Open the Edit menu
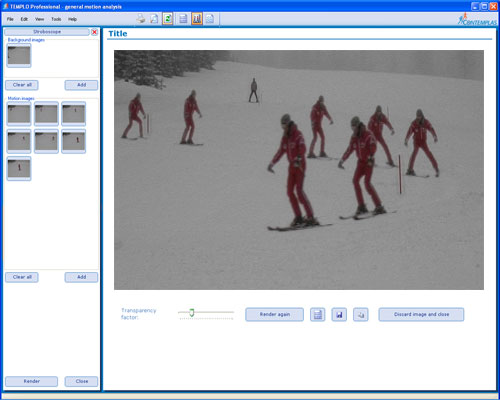Image resolution: width=500 pixels, height=400 pixels. tap(24, 19)
